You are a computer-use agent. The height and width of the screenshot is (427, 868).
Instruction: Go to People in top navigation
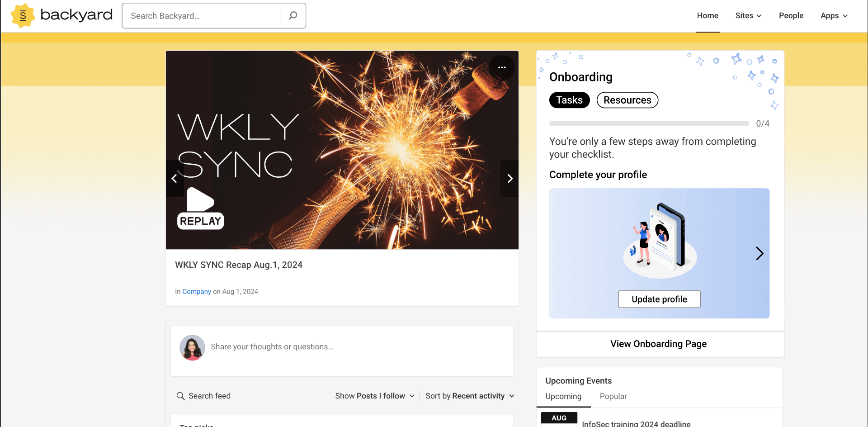[x=791, y=16]
